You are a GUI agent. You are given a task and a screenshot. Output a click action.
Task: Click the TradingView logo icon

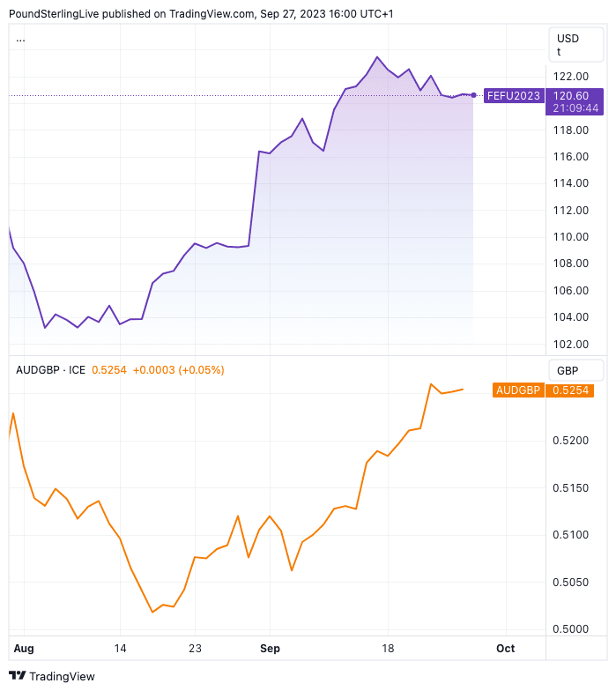[17, 676]
